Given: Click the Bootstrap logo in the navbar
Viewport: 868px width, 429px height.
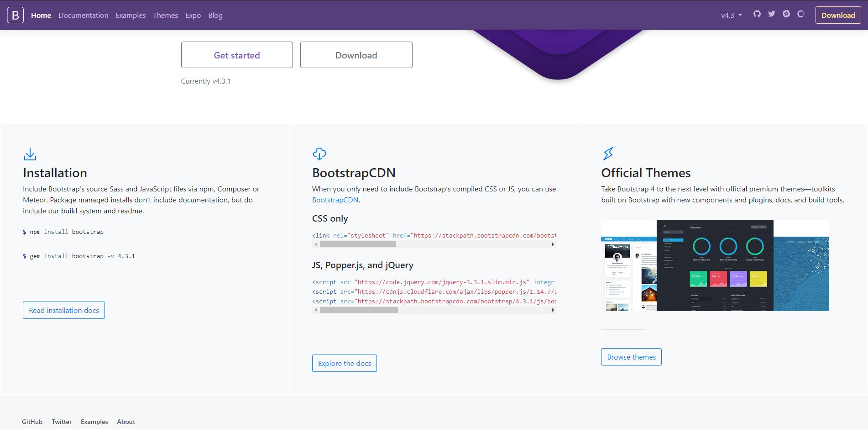Looking at the screenshot, I should (15, 15).
